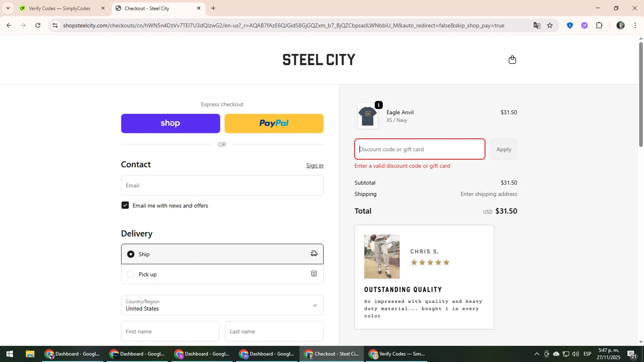Open the network icon in system tray
Image resolution: width=644 pixels, height=362 pixels.
[x=566, y=354]
